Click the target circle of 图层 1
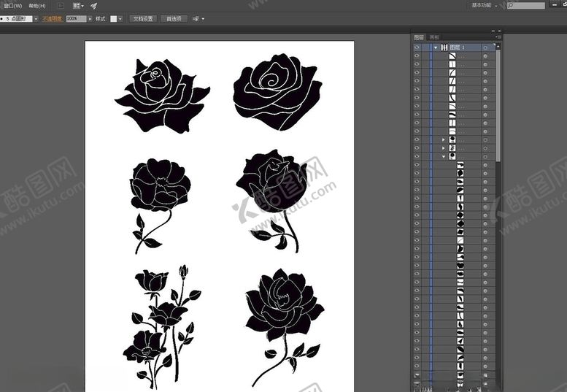Screen dimensions: 567x392 (485, 47)
